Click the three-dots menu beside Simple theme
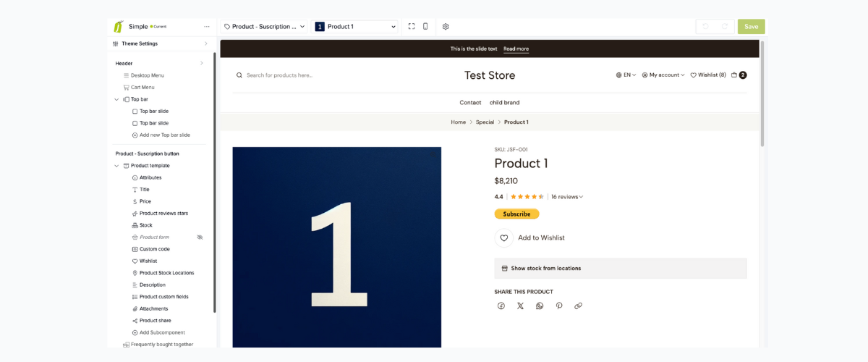 pyautogui.click(x=207, y=27)
